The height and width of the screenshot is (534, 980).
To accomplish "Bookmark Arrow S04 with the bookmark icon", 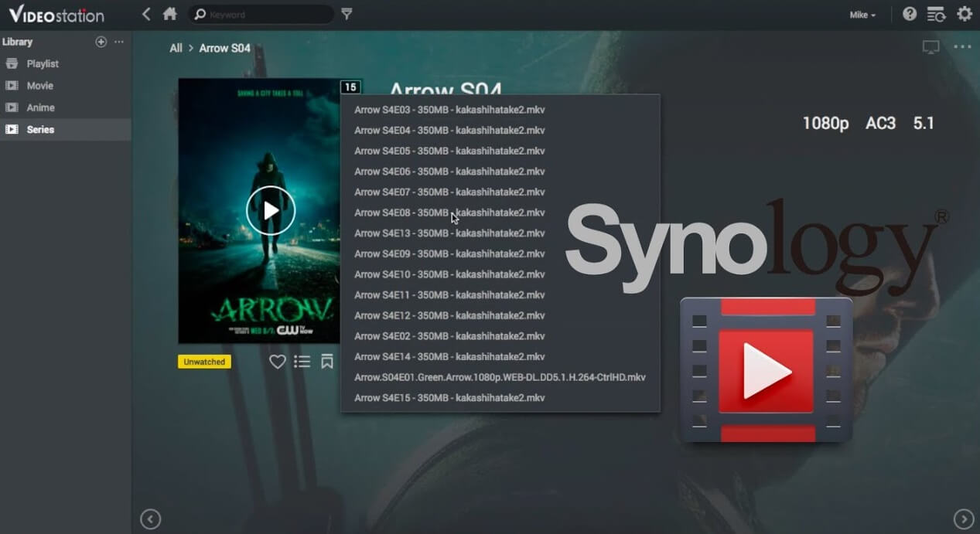I will [327, 362].
